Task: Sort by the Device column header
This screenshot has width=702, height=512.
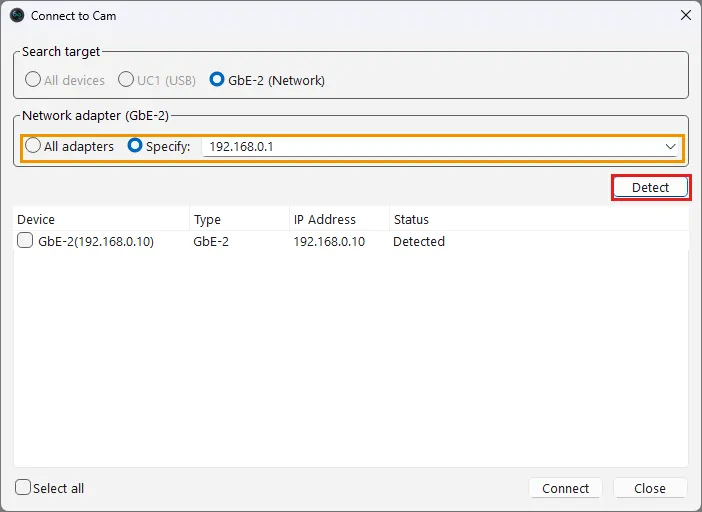Action: point(101,219)
